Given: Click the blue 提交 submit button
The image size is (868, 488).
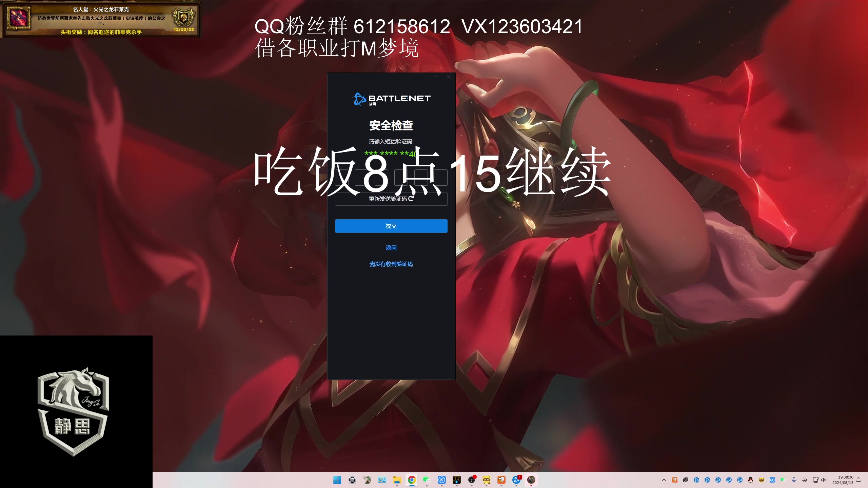Looking at the screenshot, I should pos(391,226).
